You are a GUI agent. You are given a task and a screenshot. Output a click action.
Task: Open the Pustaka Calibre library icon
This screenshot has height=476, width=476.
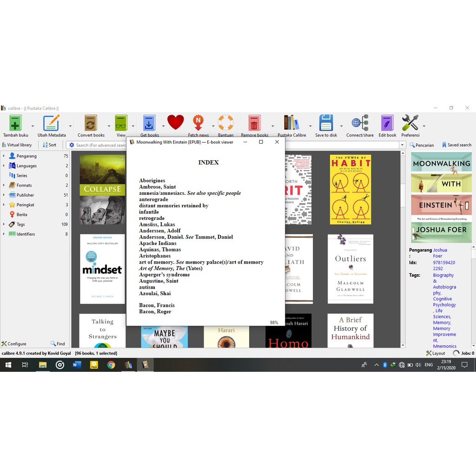(x=291, y=123)
